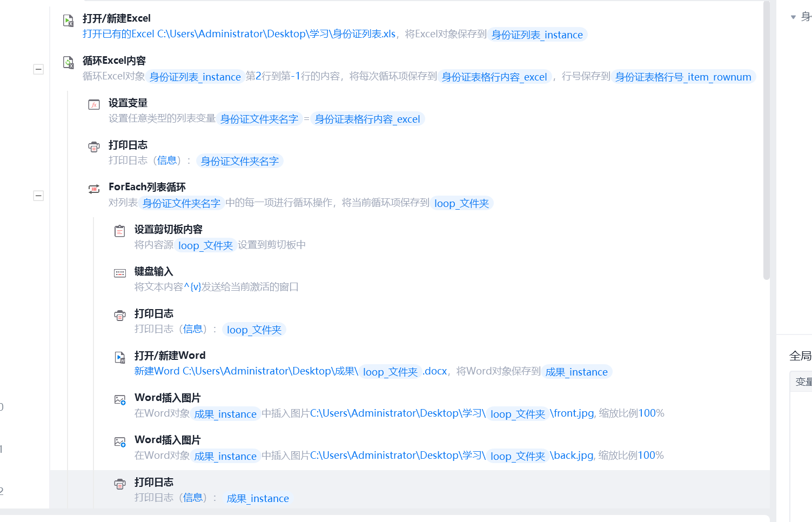This screenshot has height=522, width=812.
Task: Select the 设置剪切板内容 clipboard icon
Action: coord(120,231)
